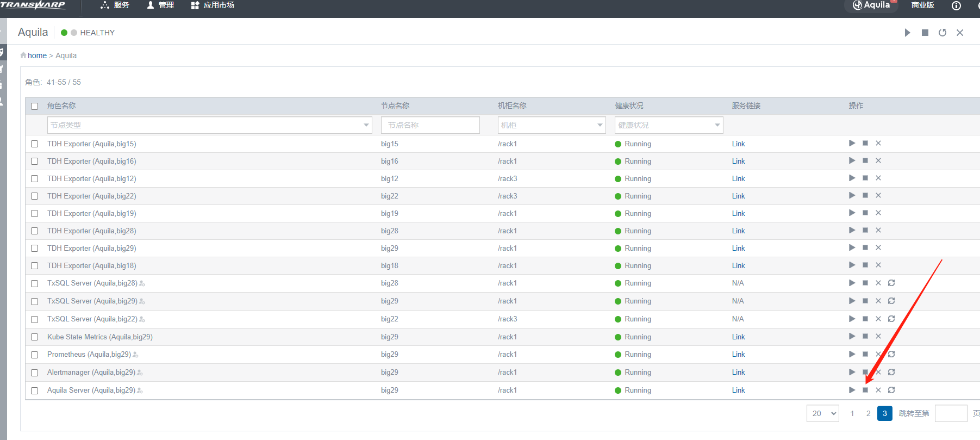980x440 pixels.
Task: Check Alertmanager (Aquila,big29) row checkbox
Action: click(x=35, y=373)
